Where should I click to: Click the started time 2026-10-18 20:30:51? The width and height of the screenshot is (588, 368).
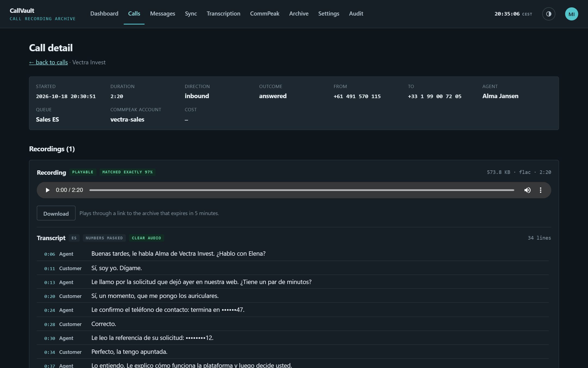point(66,96)
